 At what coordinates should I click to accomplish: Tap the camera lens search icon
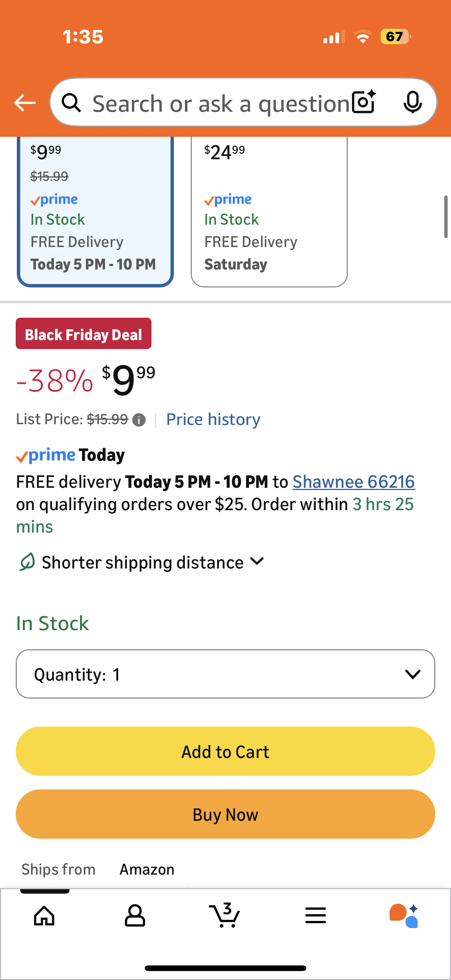pyautogui.click(x=363, y=102)
